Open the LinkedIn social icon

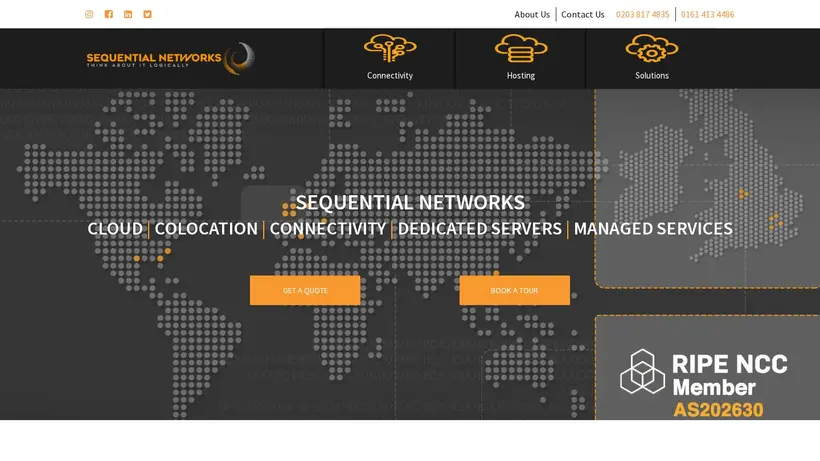128,14
